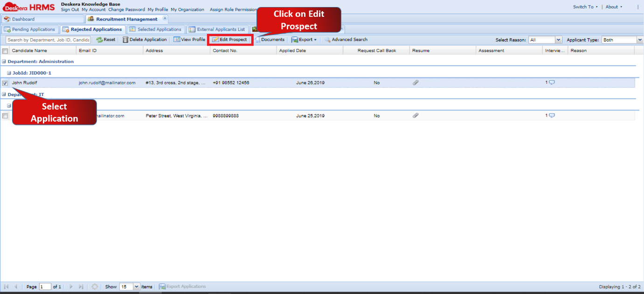This screenshot has width=644, height=294.
Task: Click the Delete Application trash icon
Action: [x=125, y=40]
